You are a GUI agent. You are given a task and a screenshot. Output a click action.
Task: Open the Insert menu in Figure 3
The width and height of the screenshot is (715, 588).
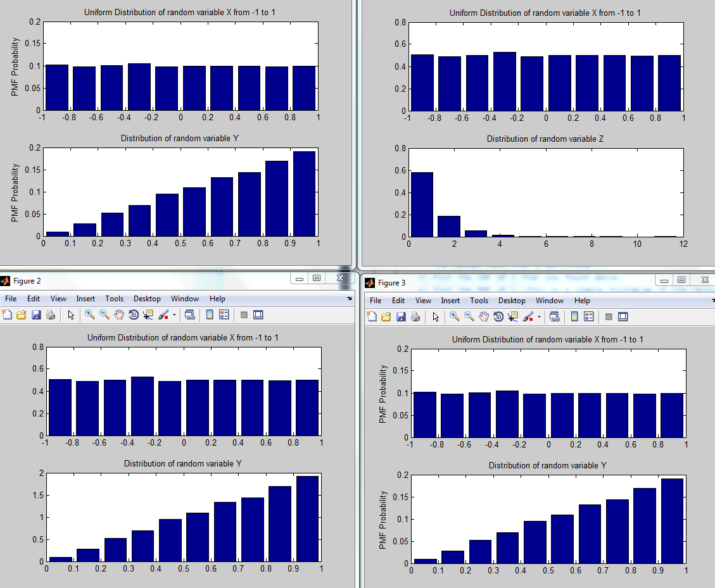[450, 301]
